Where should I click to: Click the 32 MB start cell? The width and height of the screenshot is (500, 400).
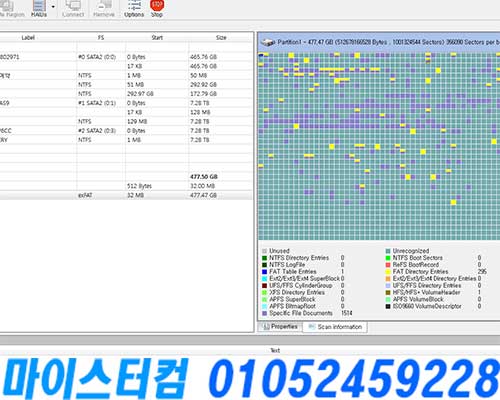[135, 195]
